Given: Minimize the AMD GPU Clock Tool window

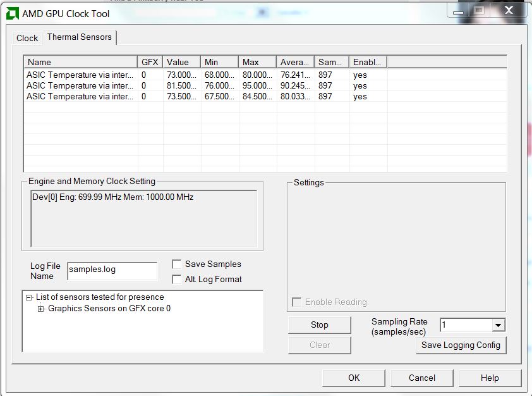Looking at the screenshot, I should 458,12.
